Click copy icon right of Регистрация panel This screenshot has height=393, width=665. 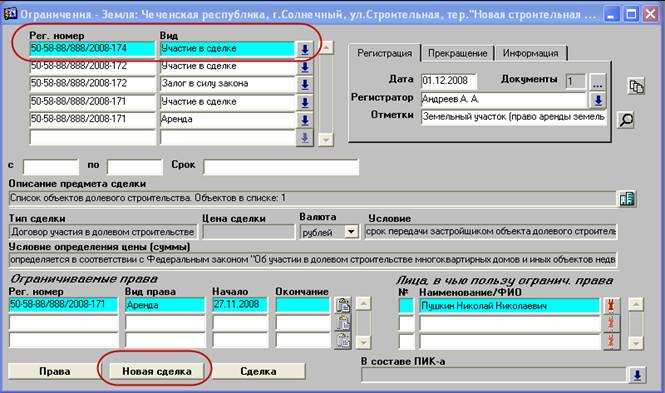[x=636, y=86]
